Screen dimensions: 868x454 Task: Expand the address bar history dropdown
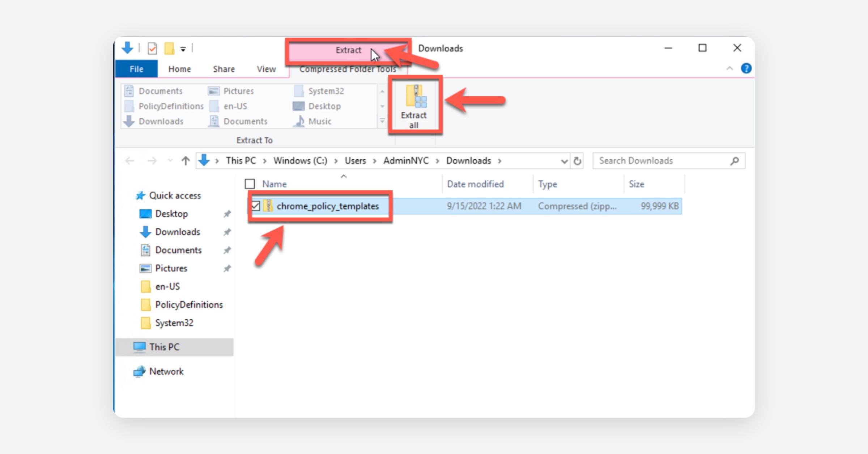pos(564,161)
